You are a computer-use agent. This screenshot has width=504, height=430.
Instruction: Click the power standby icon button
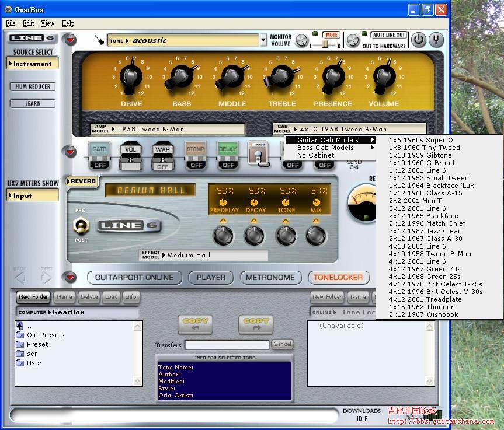[x=419, y=40]
